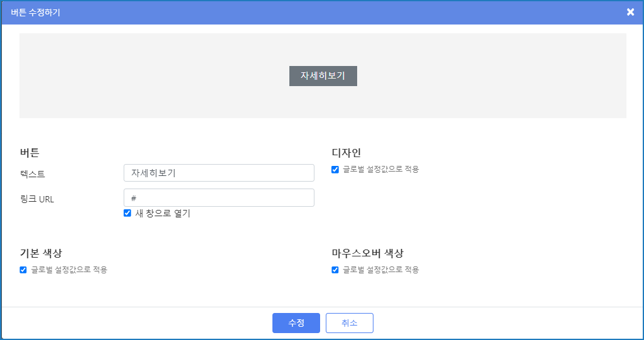Image resolution: width=644 pixels, height=340 pixels.
Task: Click the 버튼 section heading
Action: click(x=30, y=152)
